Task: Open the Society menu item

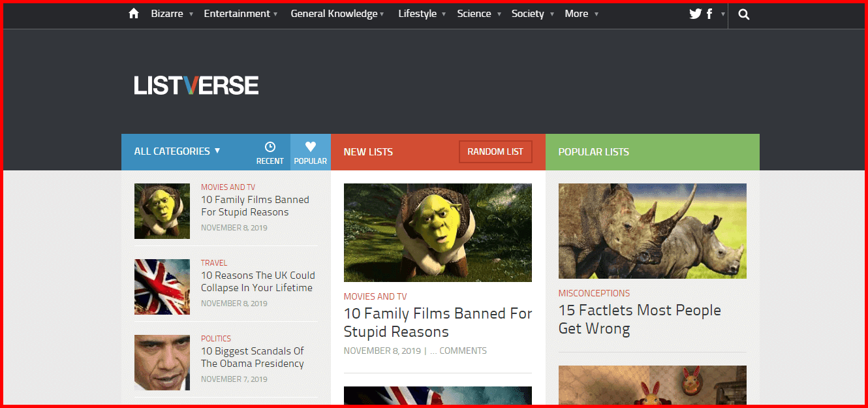Action: (x=528, y=14)
